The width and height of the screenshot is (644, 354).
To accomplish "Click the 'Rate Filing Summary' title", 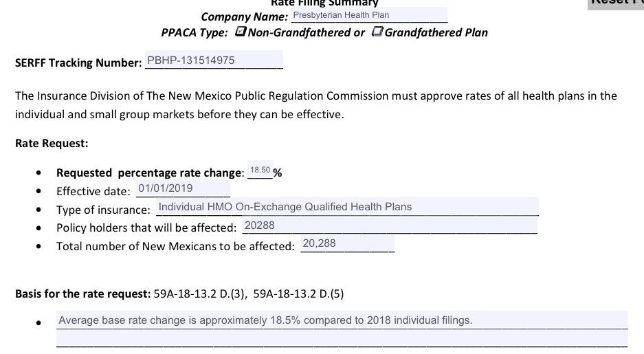I will click(x=324, y=3).
